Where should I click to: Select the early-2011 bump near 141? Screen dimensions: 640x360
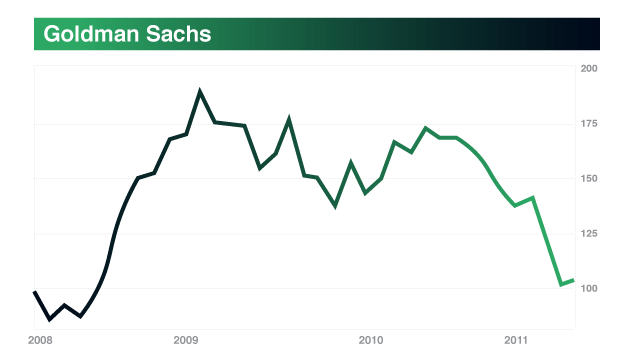(x=532, y=198)
